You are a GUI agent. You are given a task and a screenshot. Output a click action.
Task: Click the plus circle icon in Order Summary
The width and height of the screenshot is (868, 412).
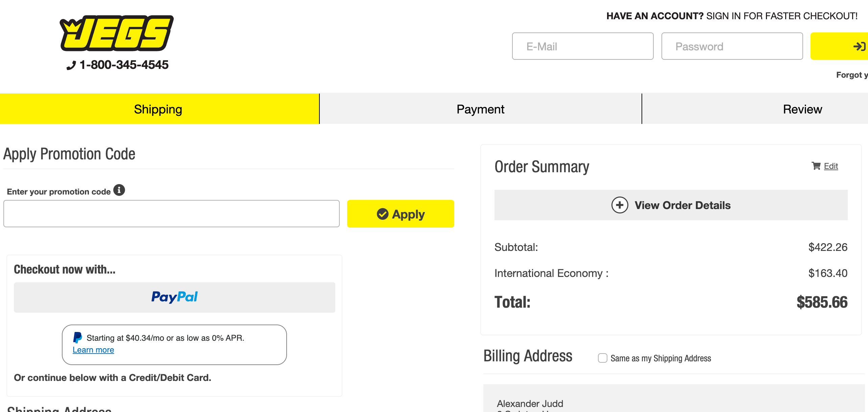pos(620,205)
